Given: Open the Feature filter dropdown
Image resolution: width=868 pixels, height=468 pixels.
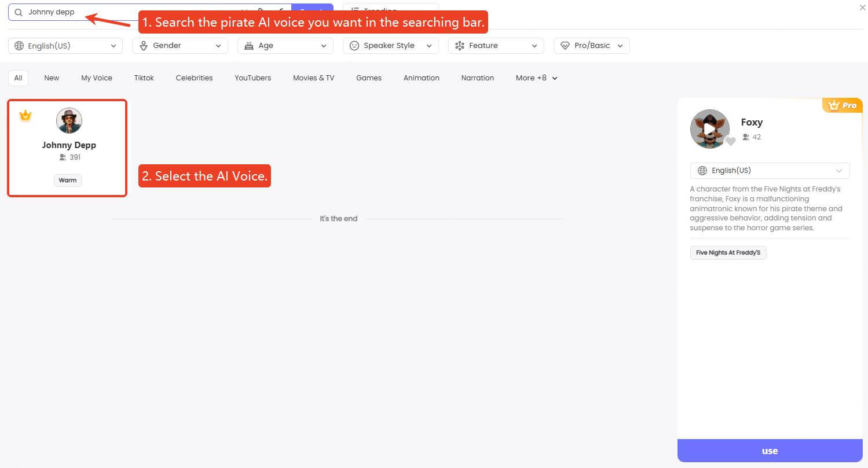Looking at the screenshot, I should [x=496, y=46].
